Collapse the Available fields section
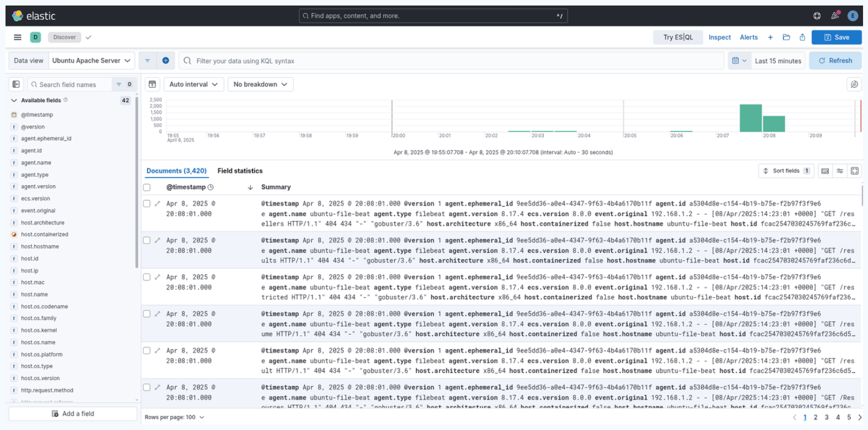 click(x=14, y=100)
